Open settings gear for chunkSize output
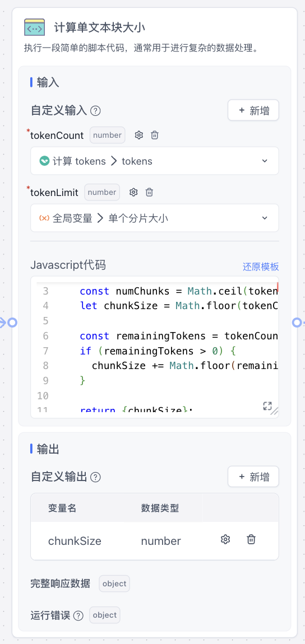Viewport: 305px width, 644px height. click(225, 540)
